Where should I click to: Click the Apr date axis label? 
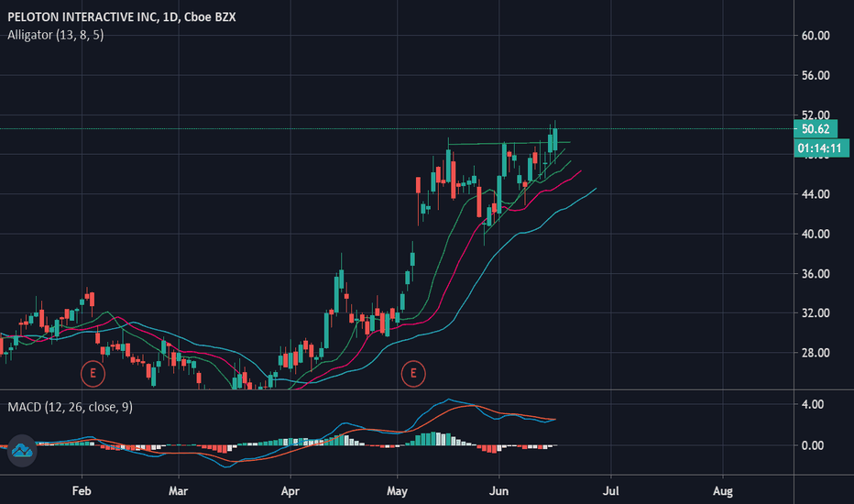tap(290, 491)
